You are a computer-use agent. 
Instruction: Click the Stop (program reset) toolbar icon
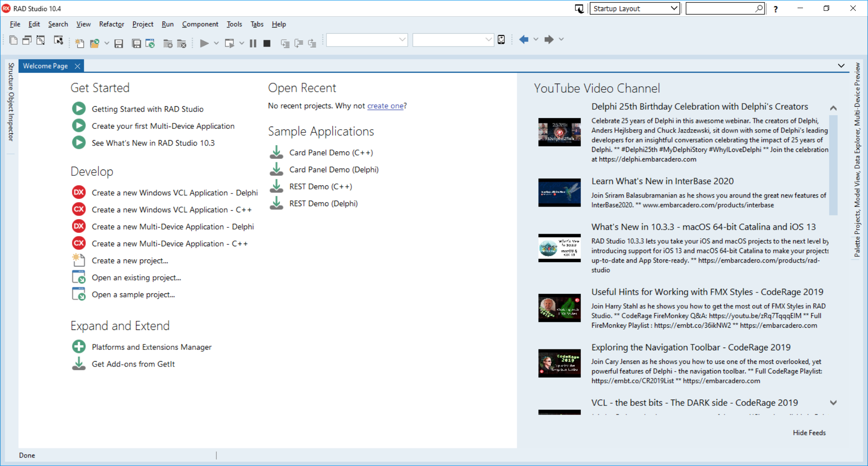(267, 43)
